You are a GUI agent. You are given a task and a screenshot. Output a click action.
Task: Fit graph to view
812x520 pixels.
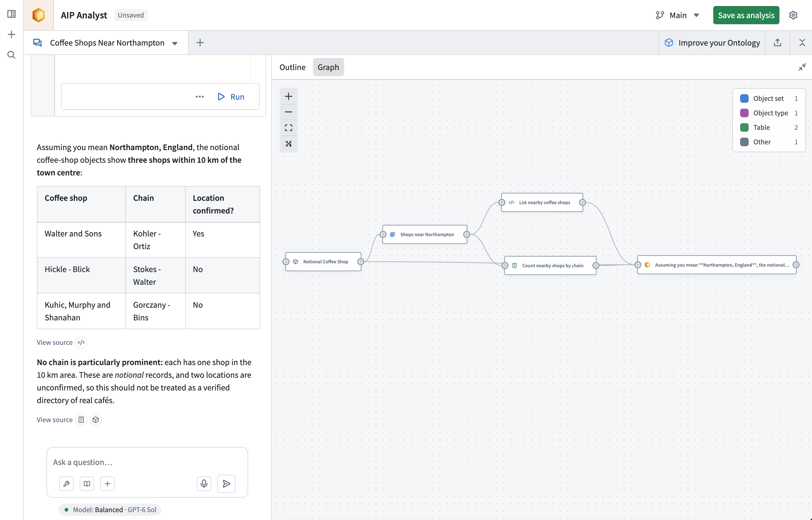(289, 128)
